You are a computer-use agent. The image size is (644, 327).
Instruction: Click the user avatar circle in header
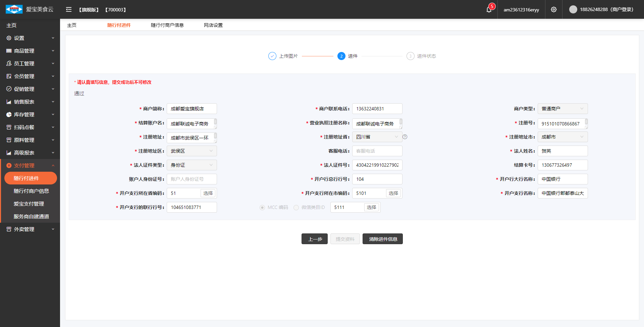coord(573,9)
